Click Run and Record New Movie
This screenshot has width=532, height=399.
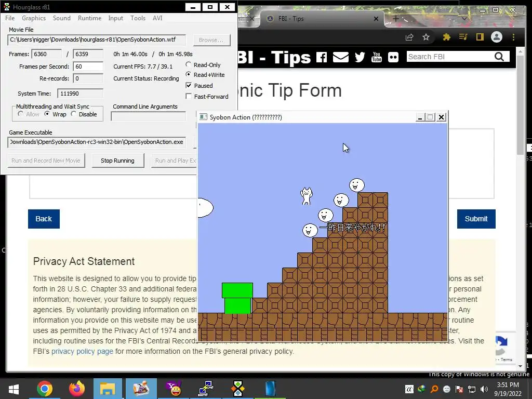[46, 161]
